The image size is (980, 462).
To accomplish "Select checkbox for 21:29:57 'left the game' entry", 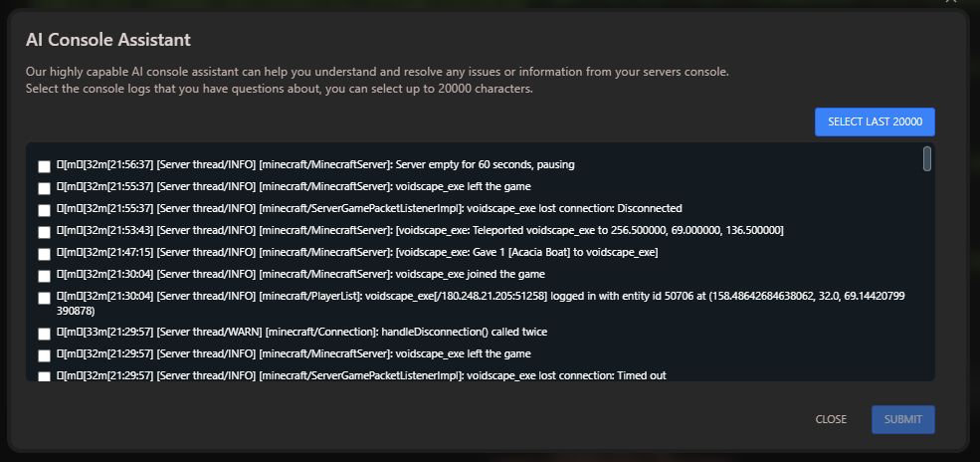I will pos(45,355).
